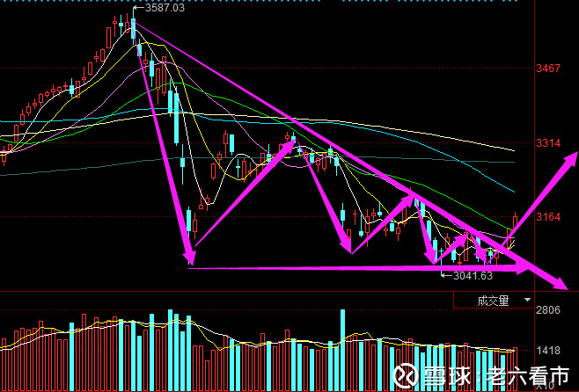This screenshot has height=392, width=579.
Task: Click the 1418 volume axis value
Action: pyautogui.click(x=548, y=351)
